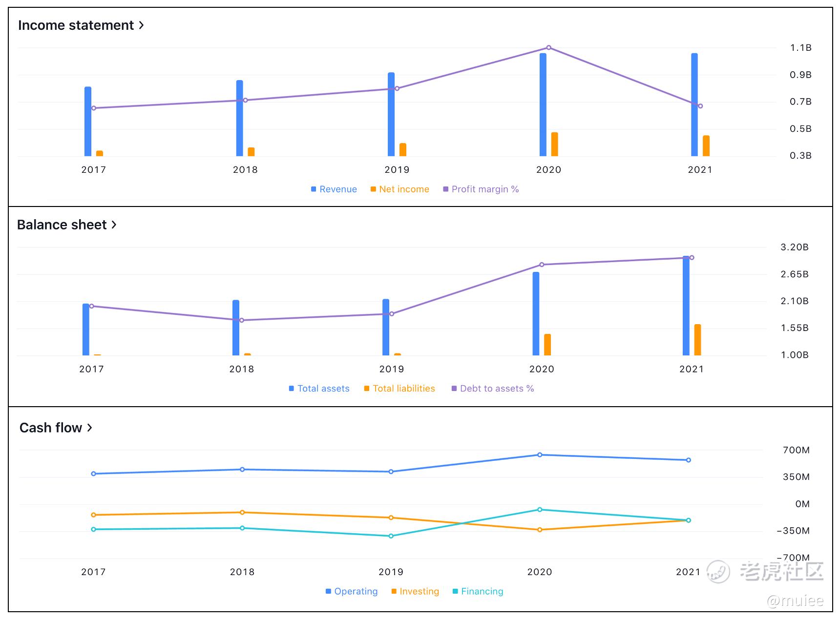Image resolution: width=840 pixels, height=620 pixels.
Task: Click the 2020 Investing cash flow point
Action: click(x=540, y=530)
